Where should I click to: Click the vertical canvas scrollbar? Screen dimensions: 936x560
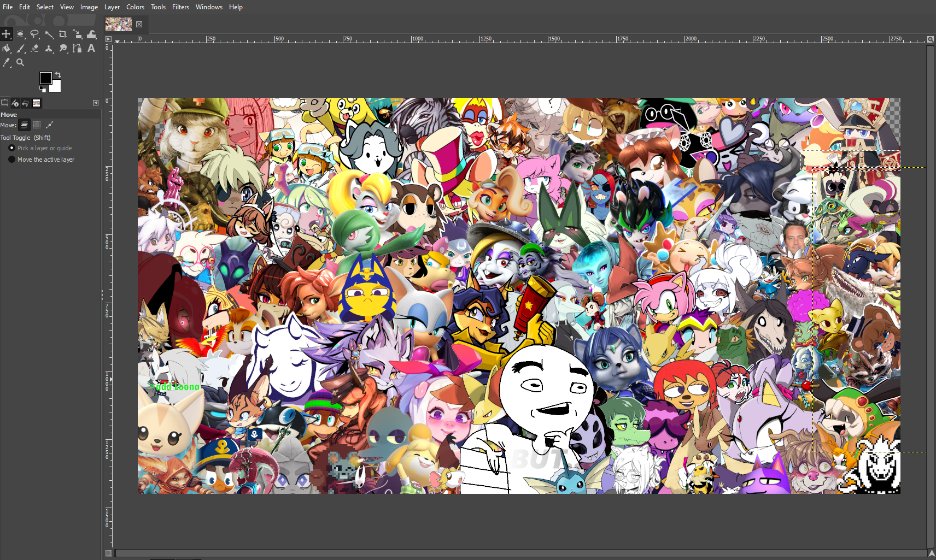[x=931, y=296]
